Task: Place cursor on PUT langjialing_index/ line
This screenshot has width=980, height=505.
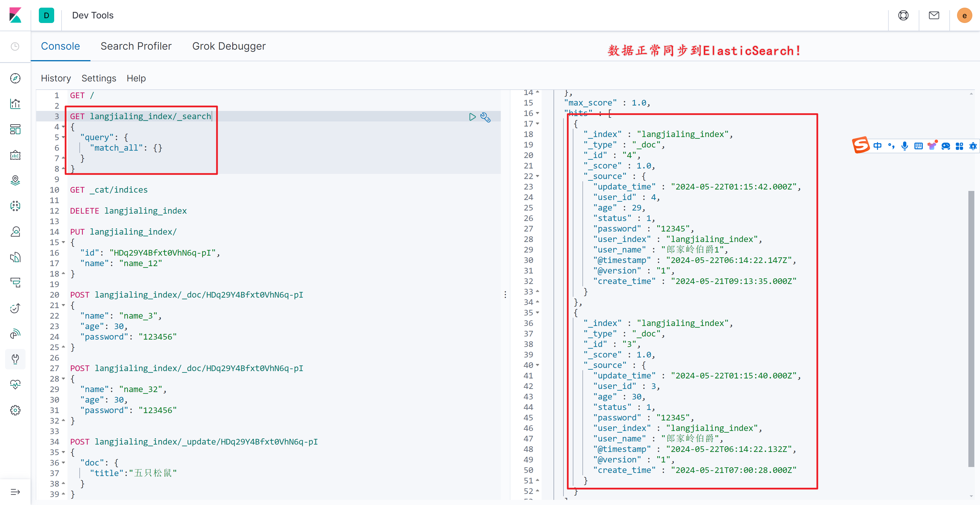Action: coord(123,232)
